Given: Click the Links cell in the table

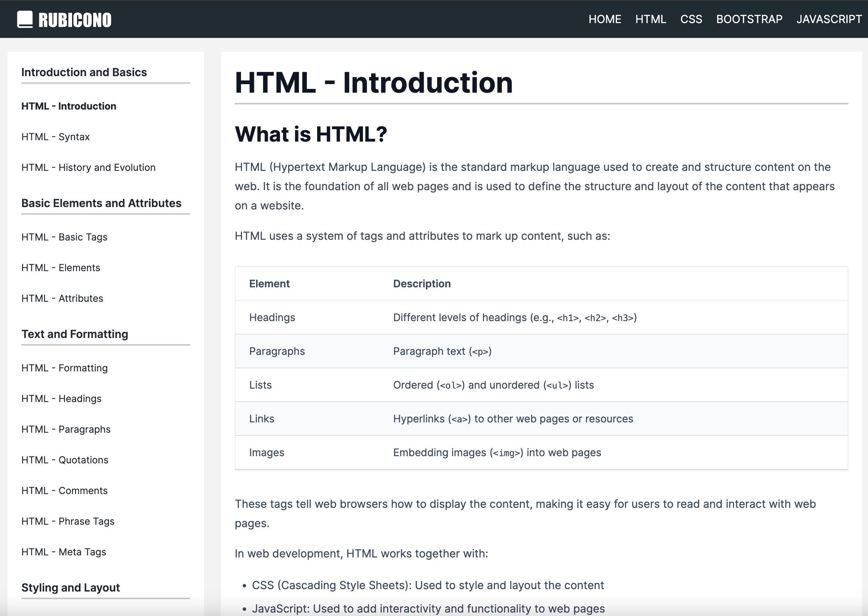Looking at the screenshot, I should 262,419.
